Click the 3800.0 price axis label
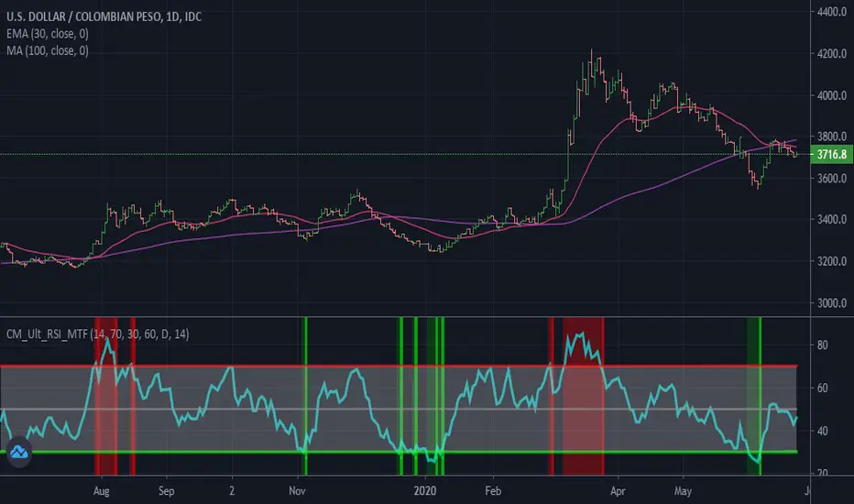Viewport: 854px width, 504px height. pyautogui.click(x=832, y=137)
